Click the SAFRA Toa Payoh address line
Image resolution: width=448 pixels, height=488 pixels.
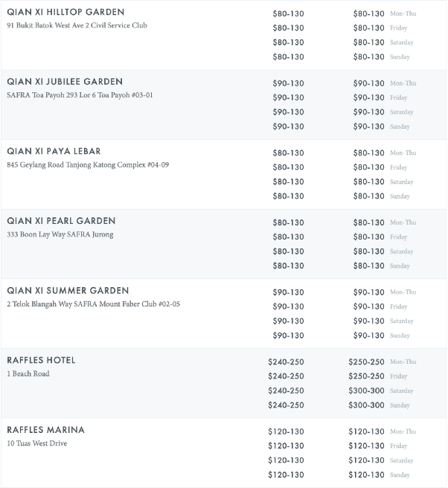click(x=80, y=95)
